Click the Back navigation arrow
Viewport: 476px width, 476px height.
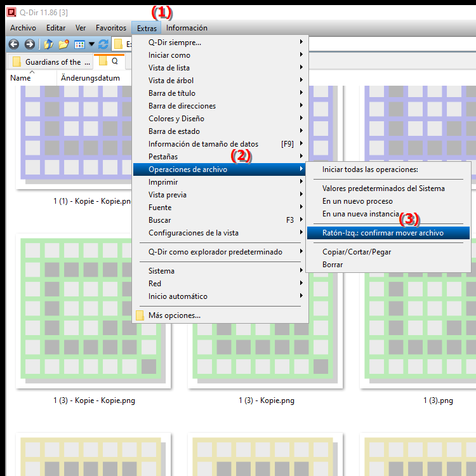[x=13, y=44]
